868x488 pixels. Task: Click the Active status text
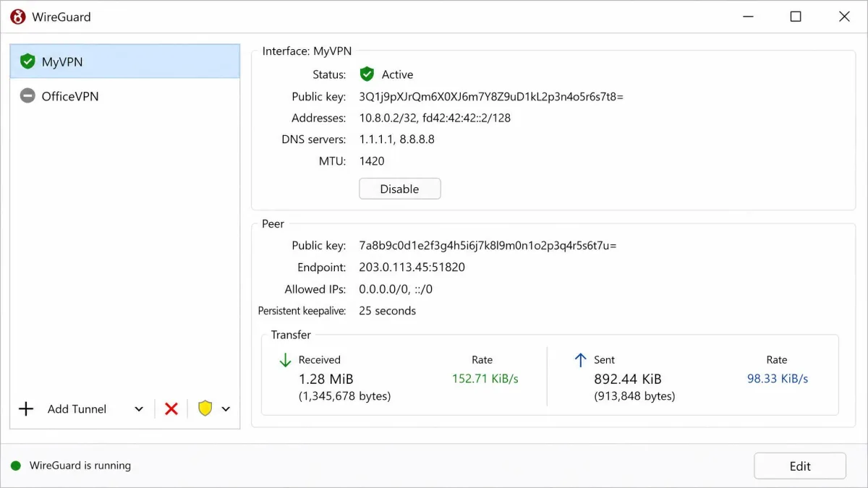pos(397,74)
